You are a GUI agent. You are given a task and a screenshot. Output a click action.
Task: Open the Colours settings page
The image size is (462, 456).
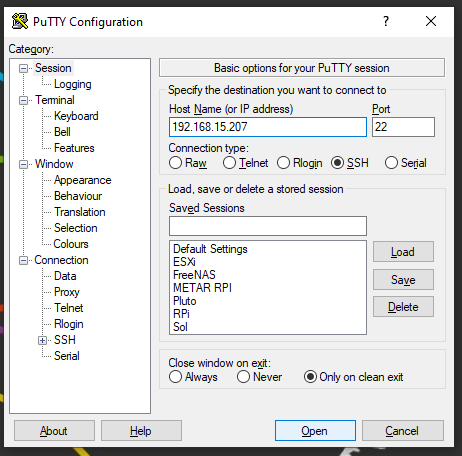point(71,244)
